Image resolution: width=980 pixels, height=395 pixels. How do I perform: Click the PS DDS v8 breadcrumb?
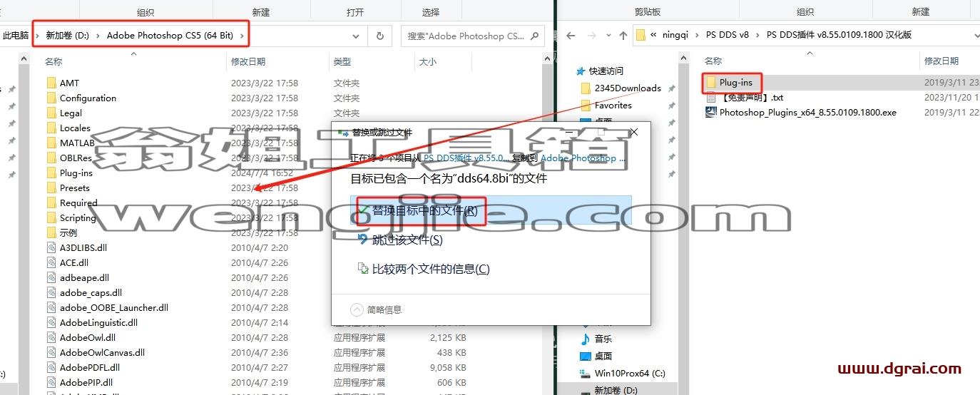[x=728, y=35]
